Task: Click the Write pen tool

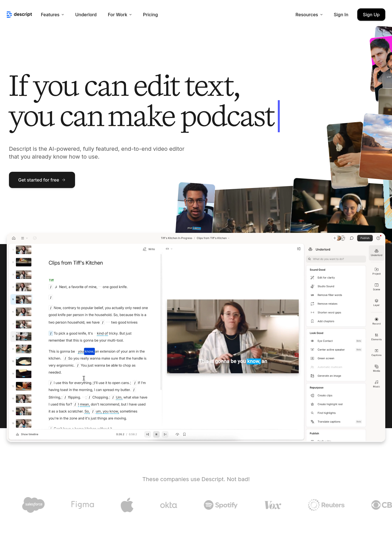Action: click(x=149, y=249)
